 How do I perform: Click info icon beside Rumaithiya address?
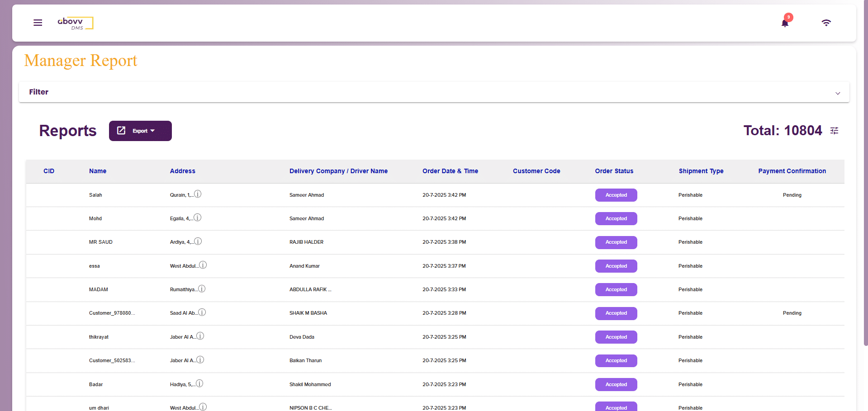(202, 288)
